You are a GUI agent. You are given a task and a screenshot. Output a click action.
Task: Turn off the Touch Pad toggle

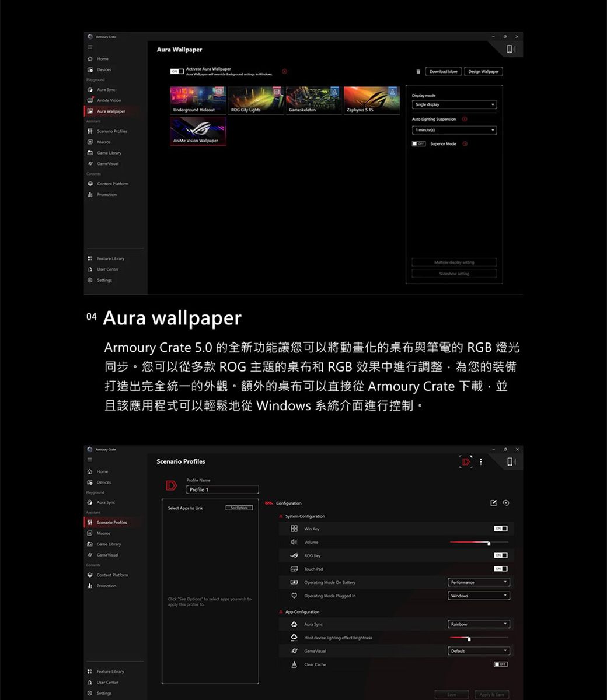501,568
